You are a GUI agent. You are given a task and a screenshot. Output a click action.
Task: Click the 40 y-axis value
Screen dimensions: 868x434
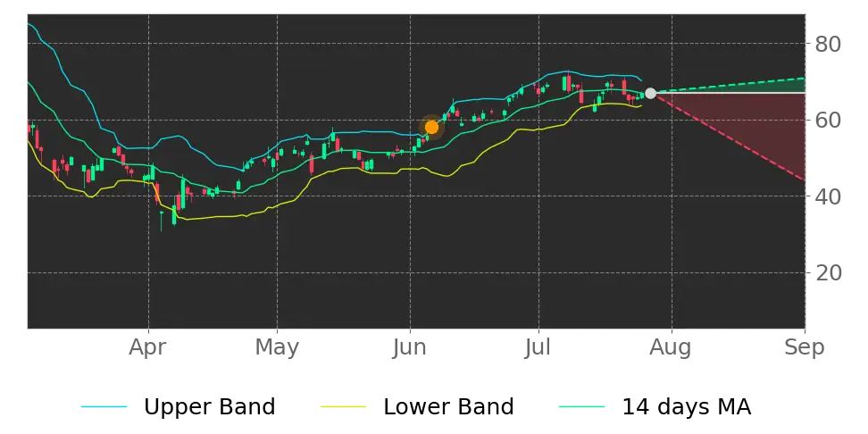(x=828, y=196)
